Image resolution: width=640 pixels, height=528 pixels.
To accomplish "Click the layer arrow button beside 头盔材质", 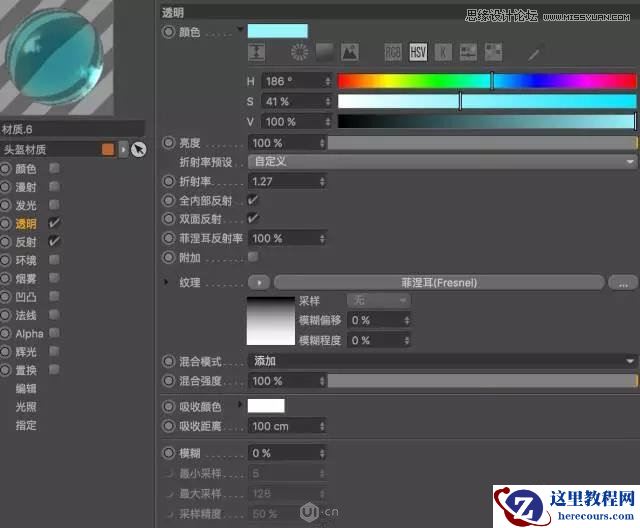I will coord(123,149).
